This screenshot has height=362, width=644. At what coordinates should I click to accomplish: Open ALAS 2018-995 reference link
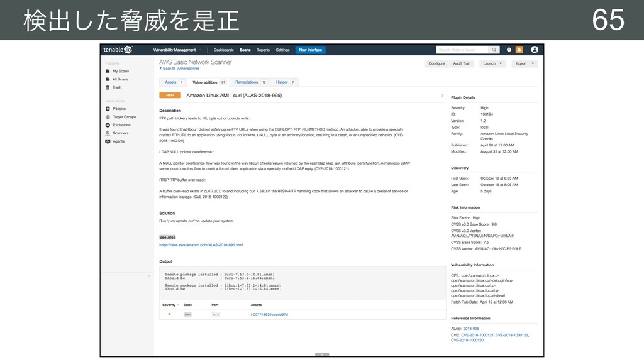(471, 329)
